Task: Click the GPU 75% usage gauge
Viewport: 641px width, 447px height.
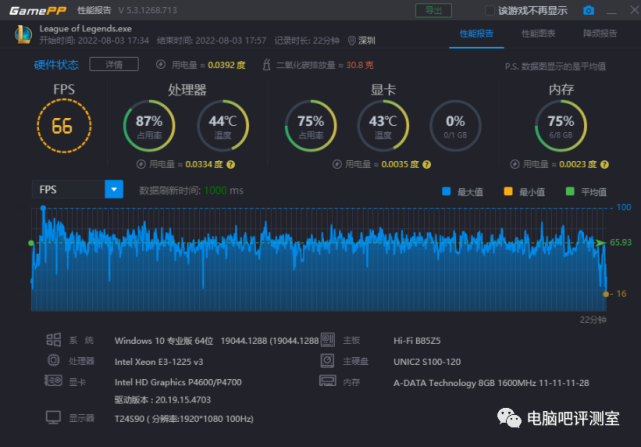Action: tap(311, 126)
